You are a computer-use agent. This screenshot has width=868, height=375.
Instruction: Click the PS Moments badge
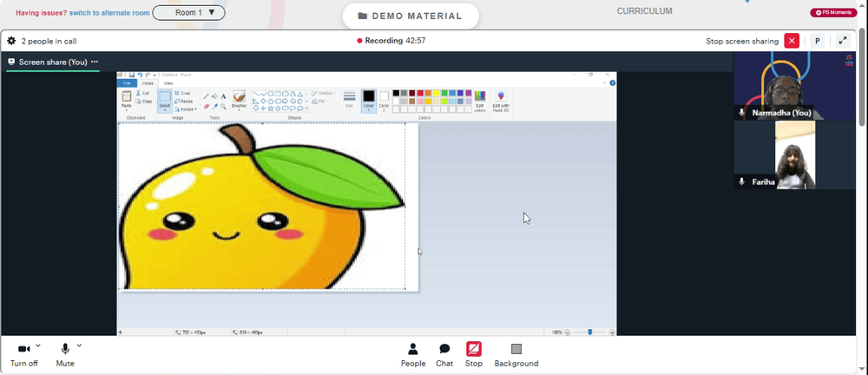pos(833,13)
